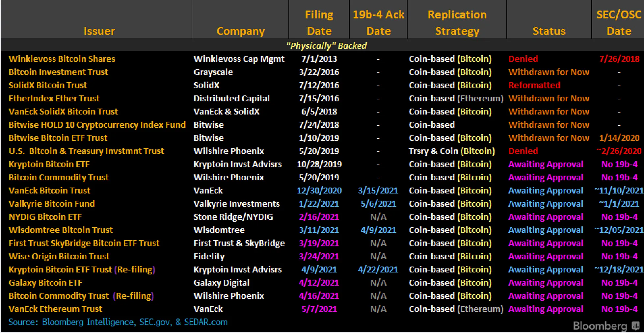The width and height of the screenshot is (644, 333).
Task: Click the 19b-4 Ack Date header
Action: (x=378, y=23)
